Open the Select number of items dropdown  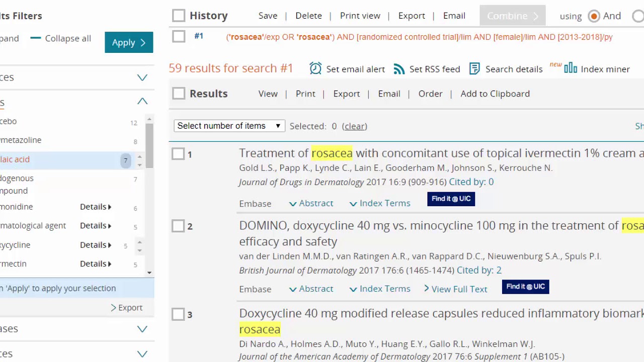tap(229, 126)
